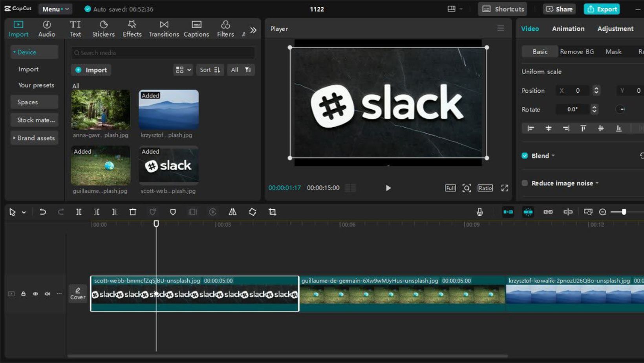
Task: Click the timeline horizontal scrollbar
Action: tap(288, 356)
